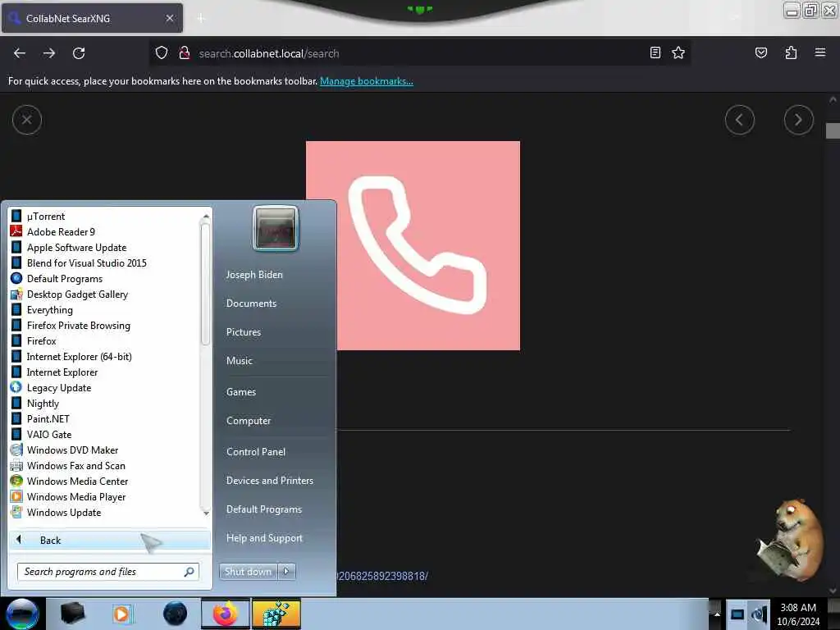
Task: Click the pink phone image thumbnail
Action: click(x=413, y=245)
